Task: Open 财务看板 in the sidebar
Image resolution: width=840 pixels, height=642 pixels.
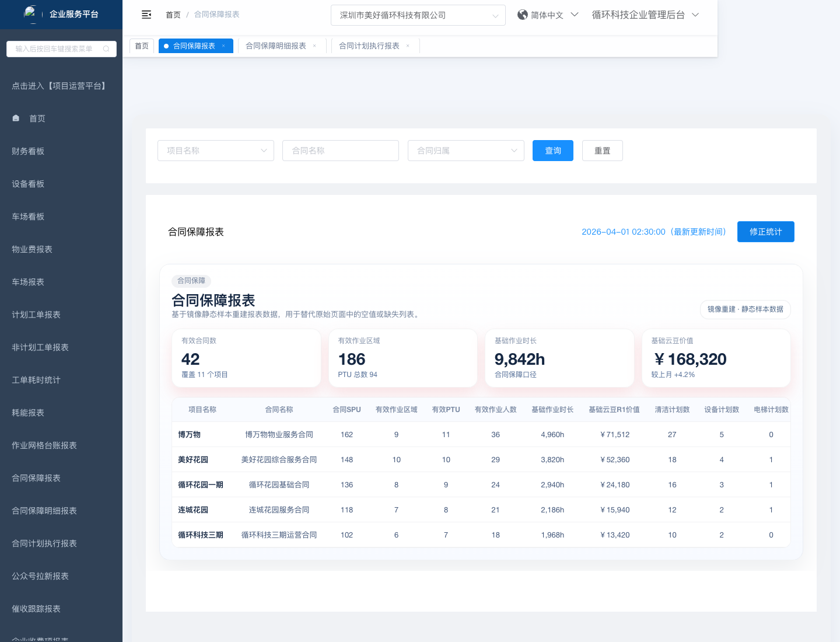Action: (x=28, y=151)
